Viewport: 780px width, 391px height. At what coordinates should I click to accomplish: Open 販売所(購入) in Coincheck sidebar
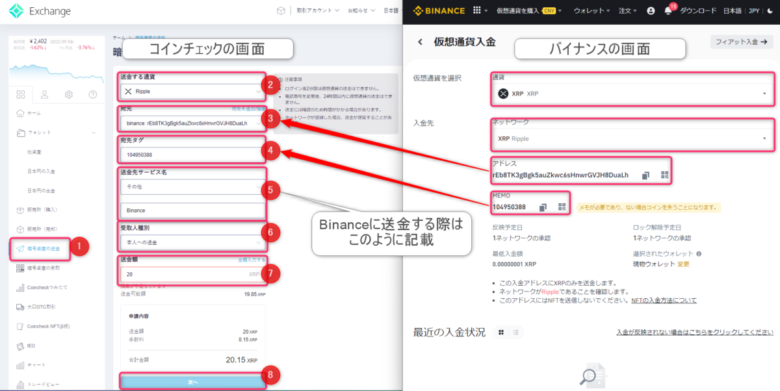[x=37, y=210]
